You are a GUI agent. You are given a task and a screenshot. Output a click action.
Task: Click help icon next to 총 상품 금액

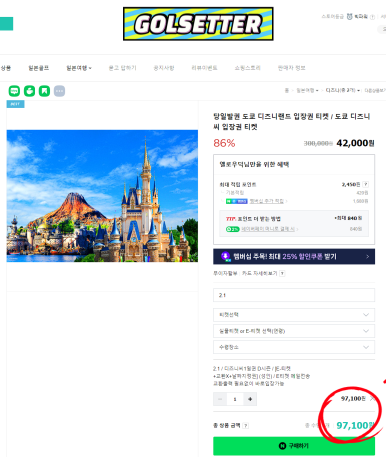246,426
